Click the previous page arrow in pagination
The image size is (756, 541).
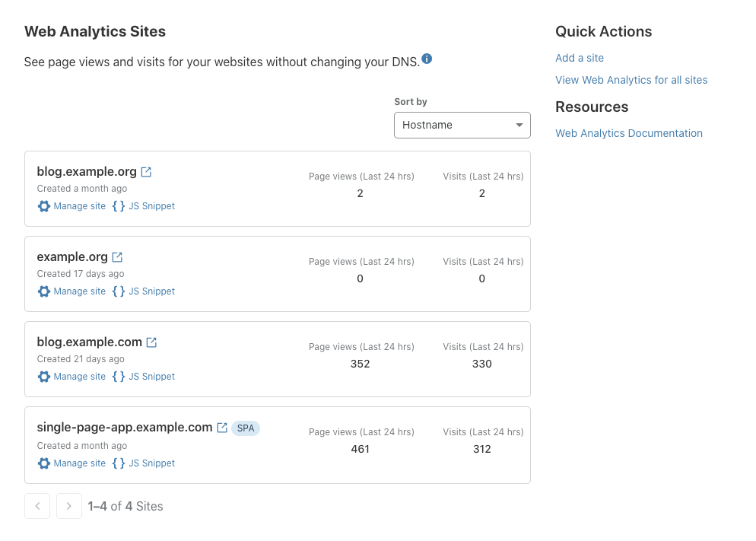(37, 506)
